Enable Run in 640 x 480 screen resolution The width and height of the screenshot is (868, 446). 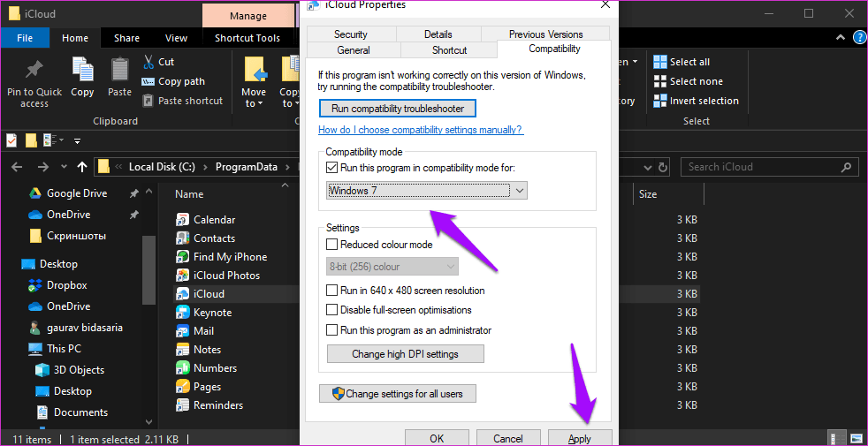[x=331, y=290]
